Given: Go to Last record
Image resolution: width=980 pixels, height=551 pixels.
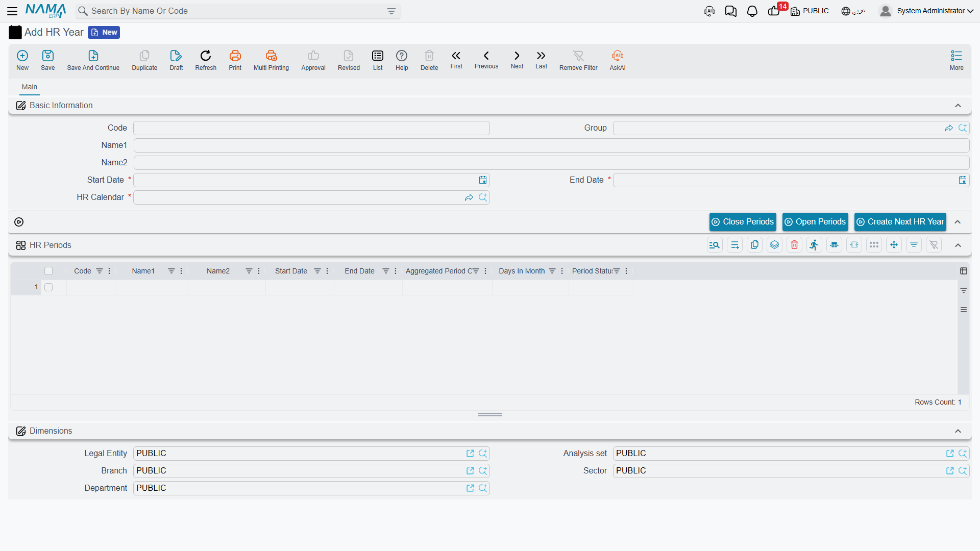Looking at the screenshot, I should tap(541, 60).
